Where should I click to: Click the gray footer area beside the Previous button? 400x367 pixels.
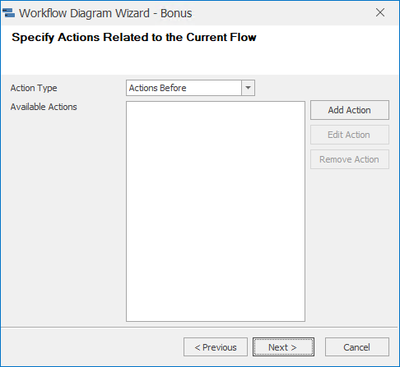click(x=92, y=347)
